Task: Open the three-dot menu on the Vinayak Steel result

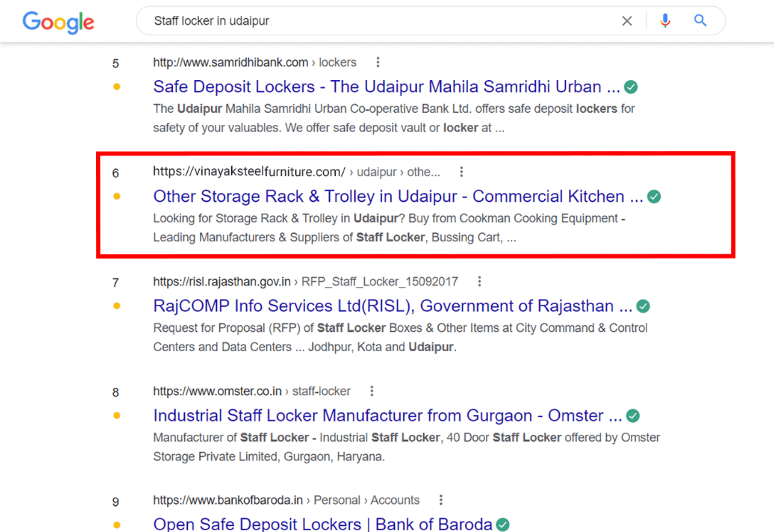Action: pos(461,171)
